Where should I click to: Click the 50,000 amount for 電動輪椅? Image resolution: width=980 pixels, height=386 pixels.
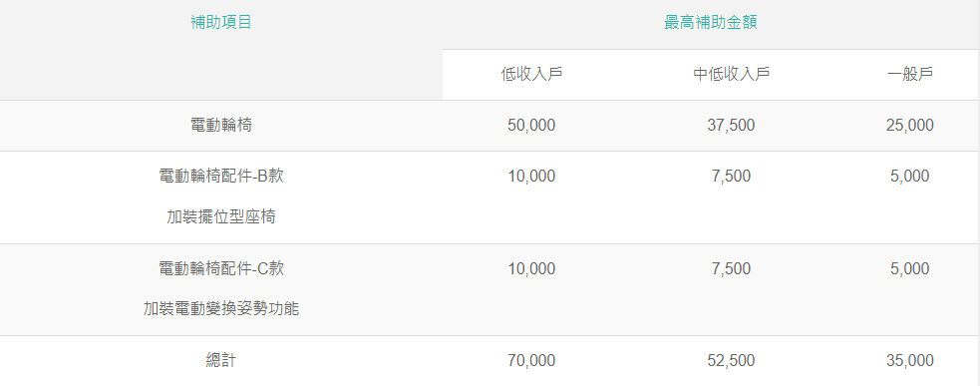point(532,125)
